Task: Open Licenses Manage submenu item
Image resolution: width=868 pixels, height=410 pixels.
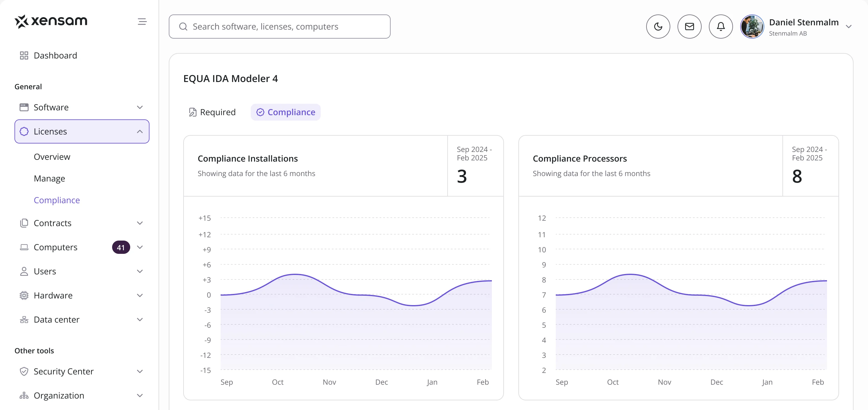Action: [x=49, y=178]
